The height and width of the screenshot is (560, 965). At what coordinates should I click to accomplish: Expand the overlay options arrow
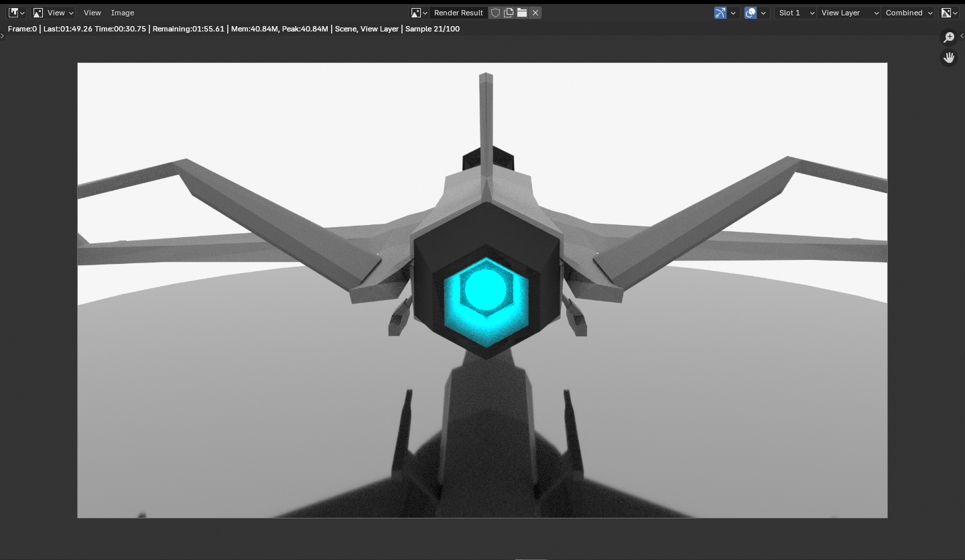tap(763, 13)
